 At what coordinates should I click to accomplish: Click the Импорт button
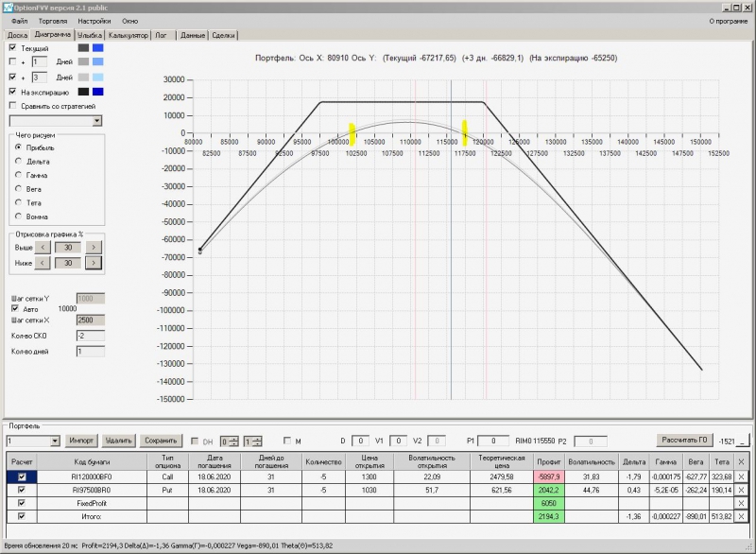coord(82,441)
